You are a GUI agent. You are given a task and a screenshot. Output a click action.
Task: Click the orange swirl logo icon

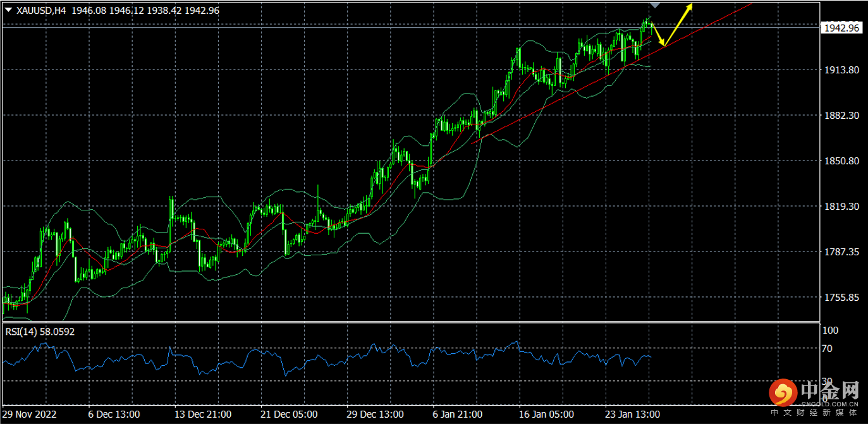[783, 394]
